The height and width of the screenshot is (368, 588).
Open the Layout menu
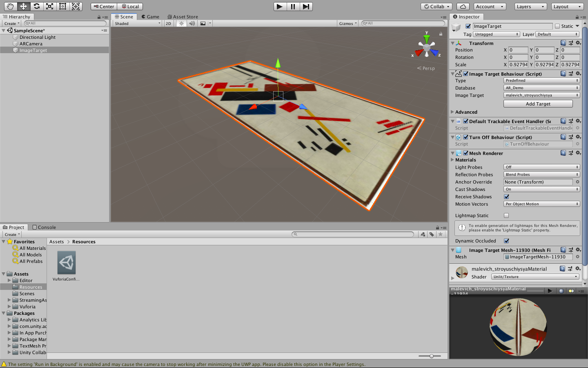coord(567,7)
